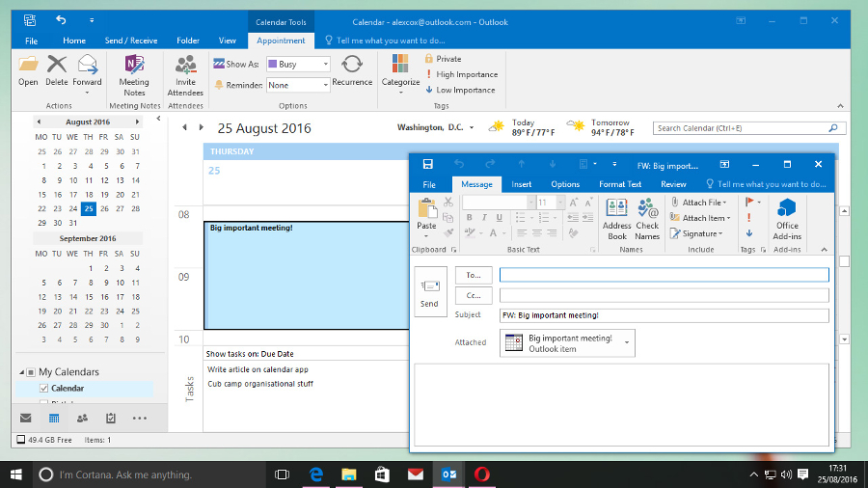
Task: Set Recurrence for the appointment
Action: [352, 70]
